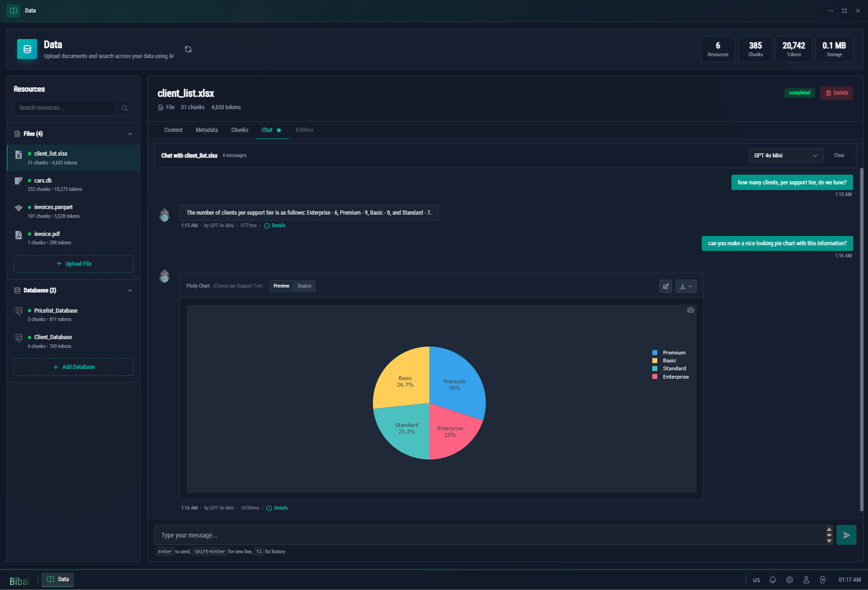Download the Plotly chart using the download icon
Viewport: 868px width, 590px height.
click(x=683, y=286)
